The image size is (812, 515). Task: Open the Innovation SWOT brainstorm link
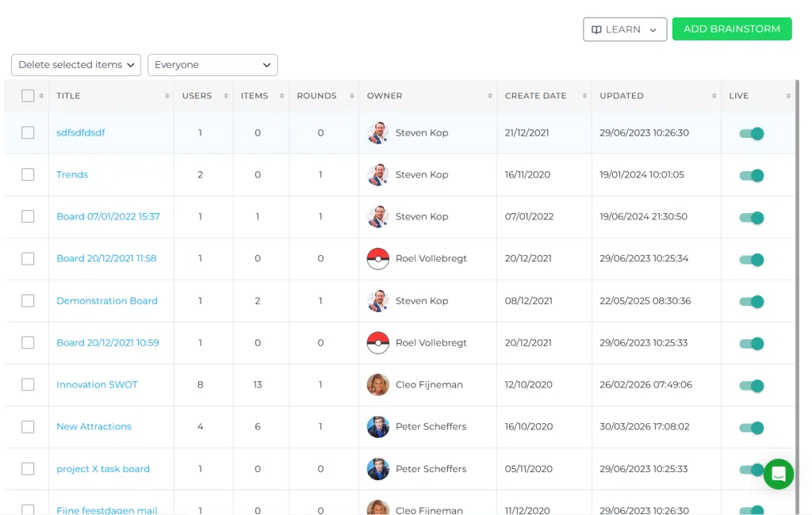tap(97, 384)
